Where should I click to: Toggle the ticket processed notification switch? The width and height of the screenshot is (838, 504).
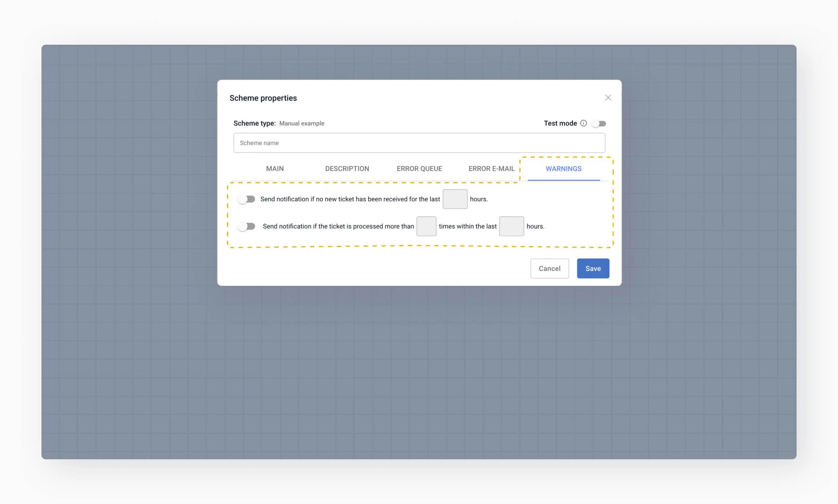247,226
